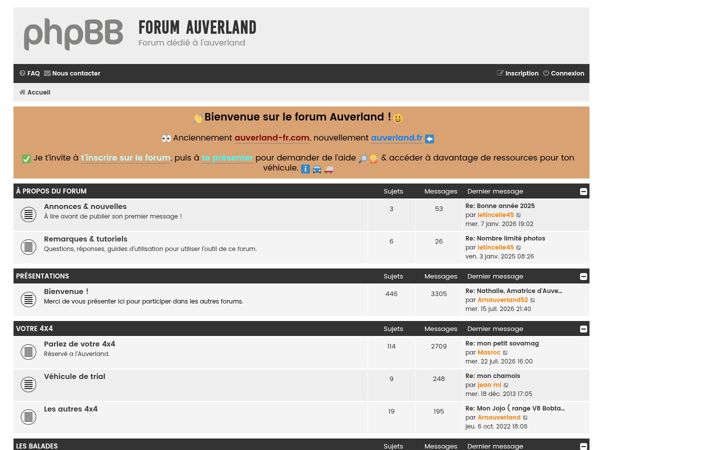Image resolution: width=720 pixels, height=450 pixels.
Task: Open last post Re: Nombre limité photos
Action: point(505,238)
